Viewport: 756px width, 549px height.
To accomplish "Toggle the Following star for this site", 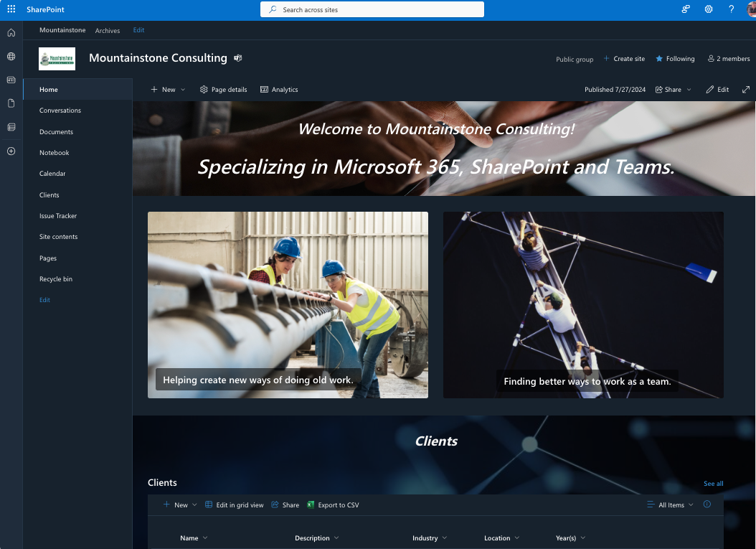I will point(675,59).
